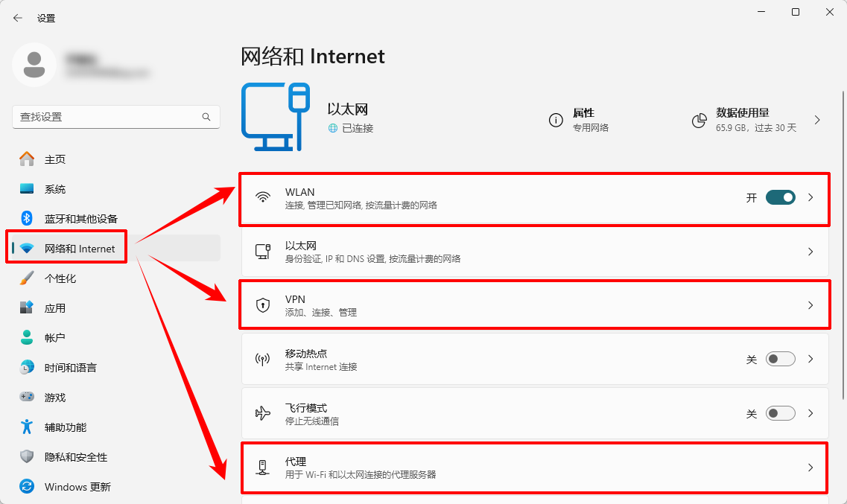Viewport: 847px width, 504px height.
Task: Click the Windows 更新 sync icon
Action: pos(27,486)
